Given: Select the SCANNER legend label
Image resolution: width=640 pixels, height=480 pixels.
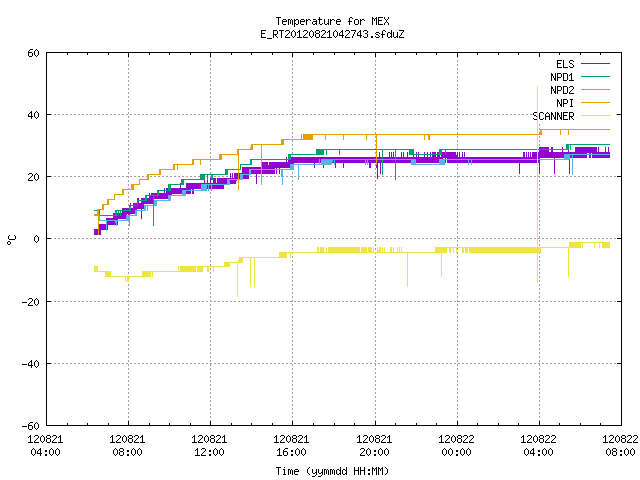Looking at the screenshot, I should tap(553, 116).
